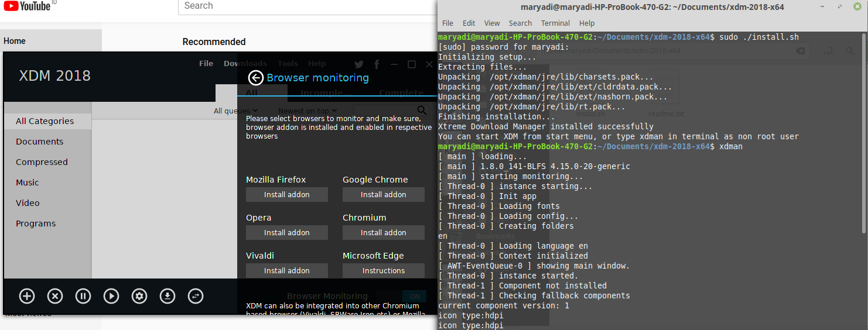This screenshot has width=868, height=330.
Task: Go to YouTube Home in sidebar
Action: [51, 41]
